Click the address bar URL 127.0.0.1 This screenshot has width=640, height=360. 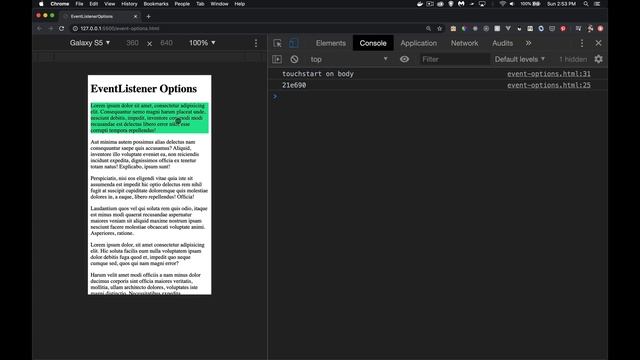120,29
